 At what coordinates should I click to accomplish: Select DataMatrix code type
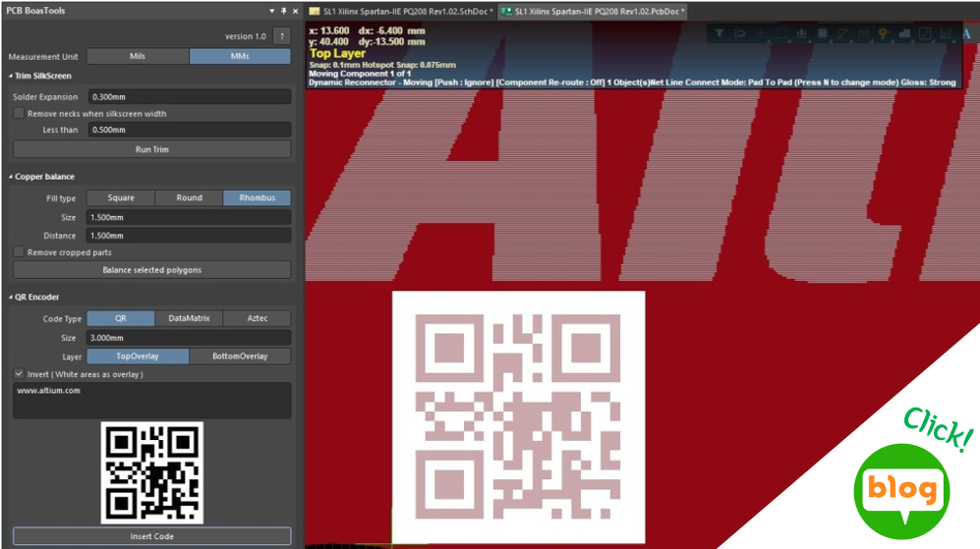pos(189,318)
